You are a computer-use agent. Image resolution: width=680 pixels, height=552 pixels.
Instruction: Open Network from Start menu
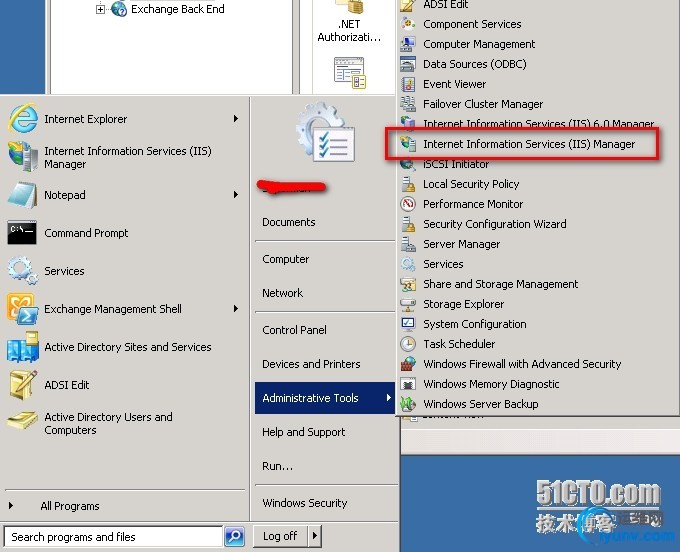[282, 293]
